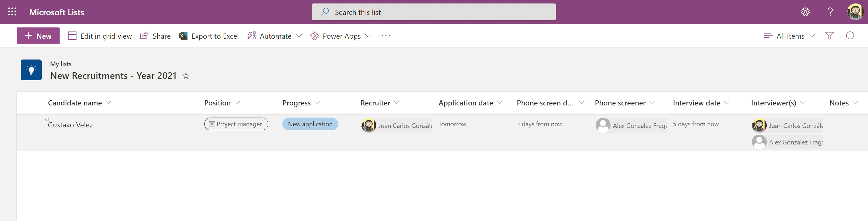Viewport: 868px width, 221px height.
Task: Open the Candidate name column menu
Action: point(80,103)
